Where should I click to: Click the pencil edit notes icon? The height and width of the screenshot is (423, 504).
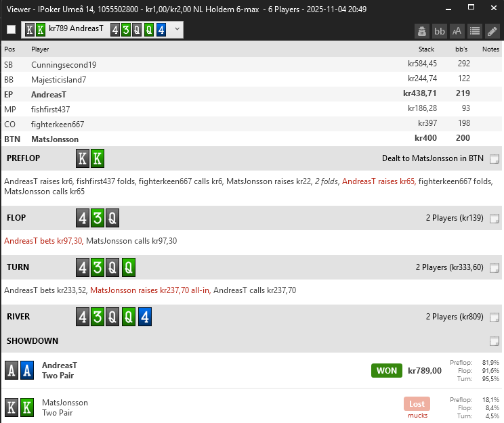[492, 30]
